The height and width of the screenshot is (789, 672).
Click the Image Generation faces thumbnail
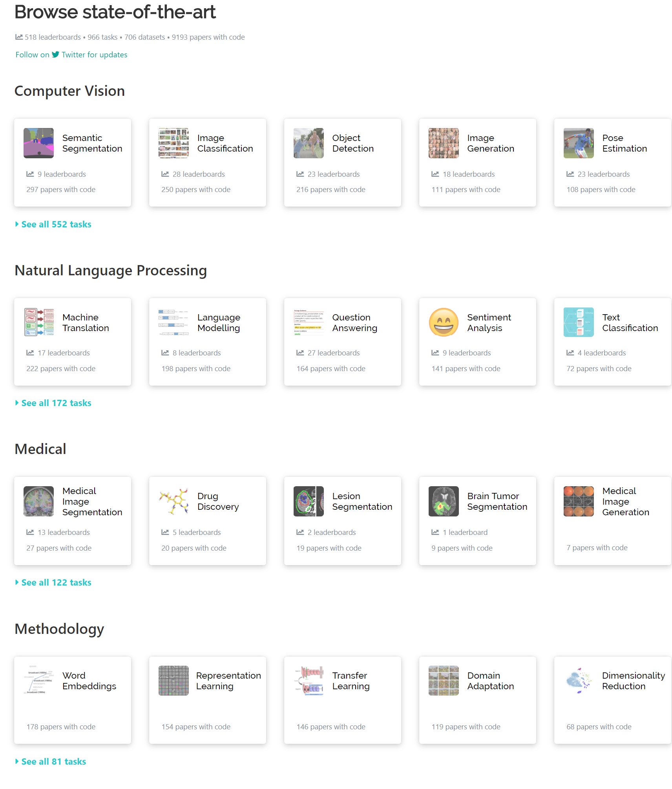pyautogui.click(x=444, y=143)
